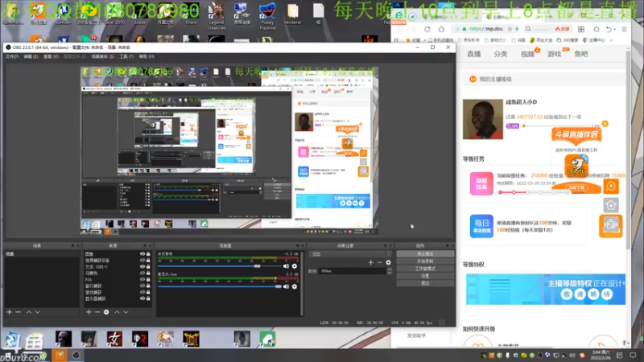Open transition properties gear icon
The image size is (644, 362).
[x=389, y=262]
